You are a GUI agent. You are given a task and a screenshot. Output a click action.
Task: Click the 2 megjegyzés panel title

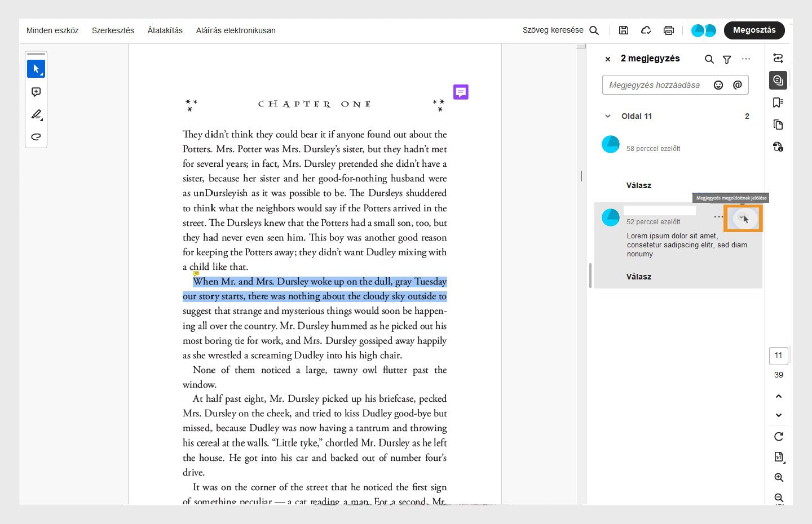(650, 59)
